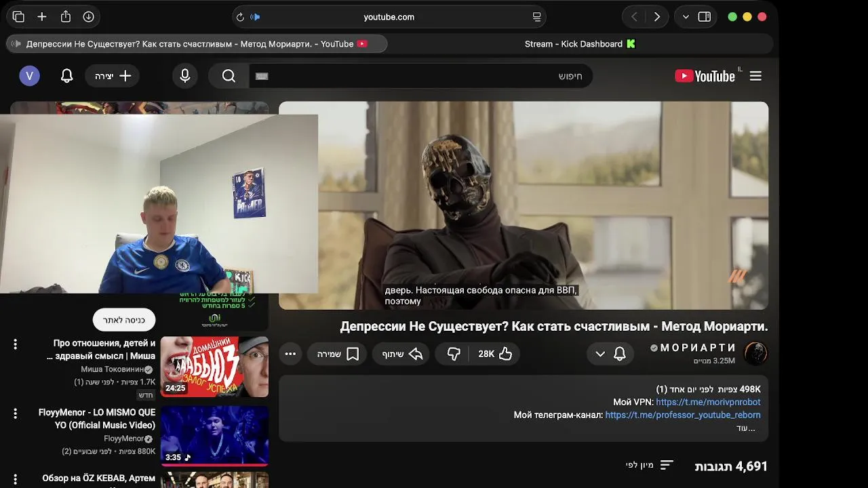
Task: Open Reader view icon in address bar
Action: (x=537, y=17)
